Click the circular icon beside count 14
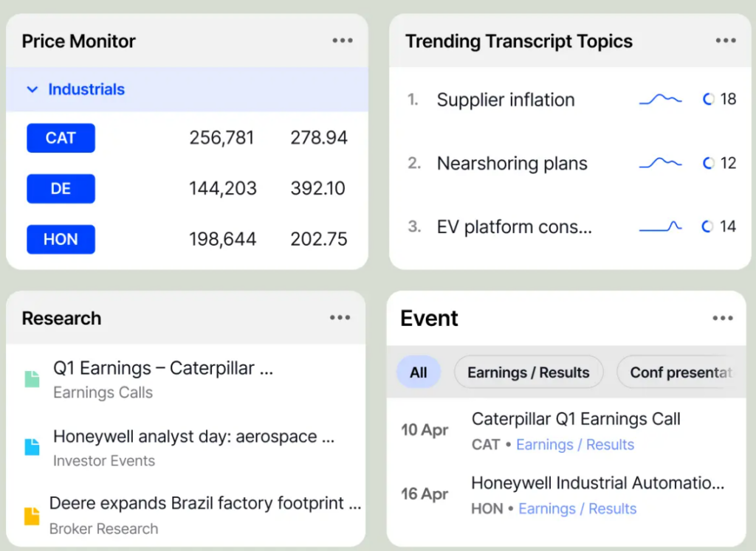This screenshot has width=756, height=551. pyautogui.click(x=707, y=226)
